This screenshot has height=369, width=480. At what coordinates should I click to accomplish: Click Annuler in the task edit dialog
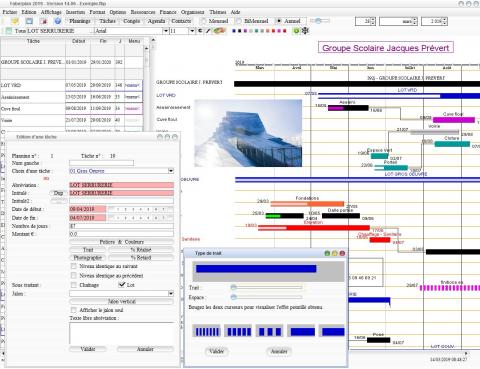[145, 349]
